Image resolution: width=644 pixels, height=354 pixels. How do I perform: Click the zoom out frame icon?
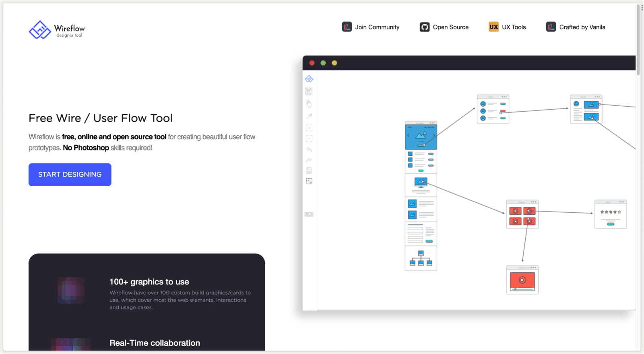click(x=309, y=139)
